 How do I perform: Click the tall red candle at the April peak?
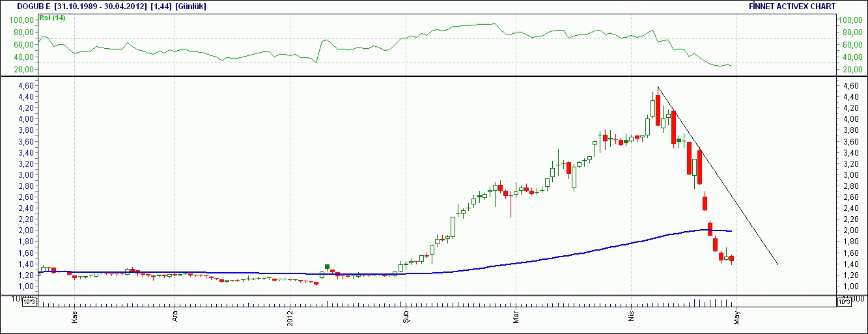(x=658, y=110)
